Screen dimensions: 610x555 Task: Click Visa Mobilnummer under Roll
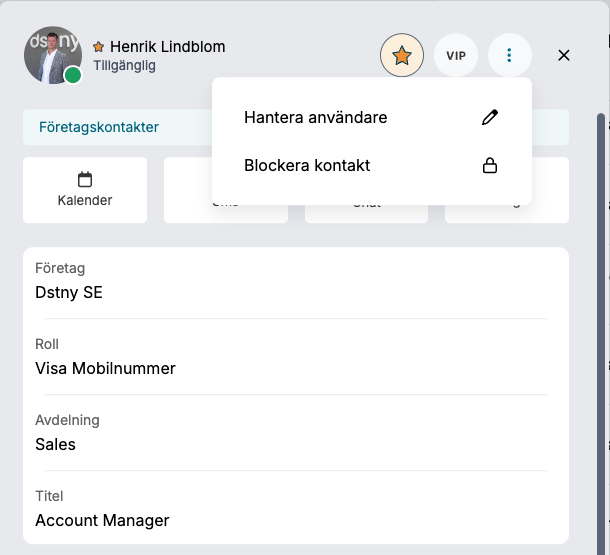pos(105,368)
